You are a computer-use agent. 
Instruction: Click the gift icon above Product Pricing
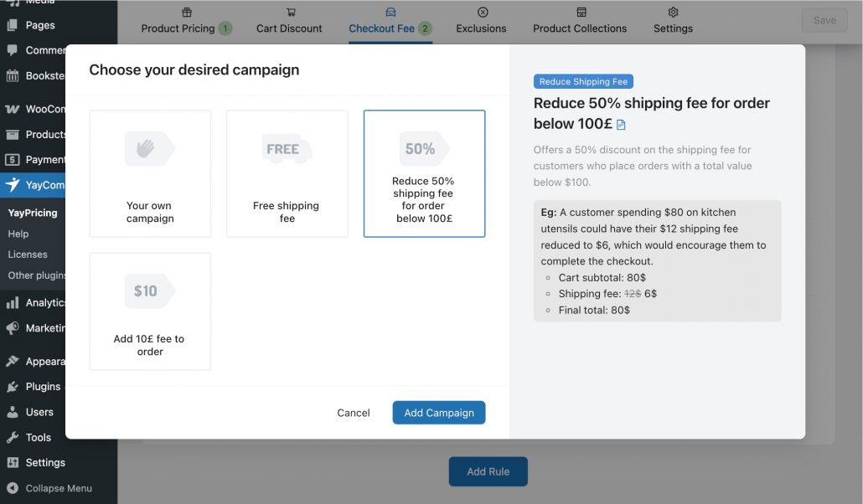[x=187, y=12]
